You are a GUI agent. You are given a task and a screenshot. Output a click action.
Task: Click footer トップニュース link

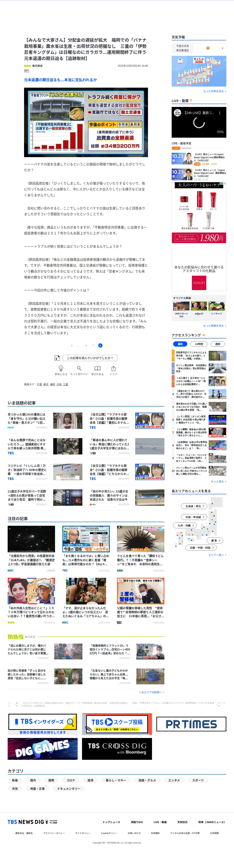point(111,822)
